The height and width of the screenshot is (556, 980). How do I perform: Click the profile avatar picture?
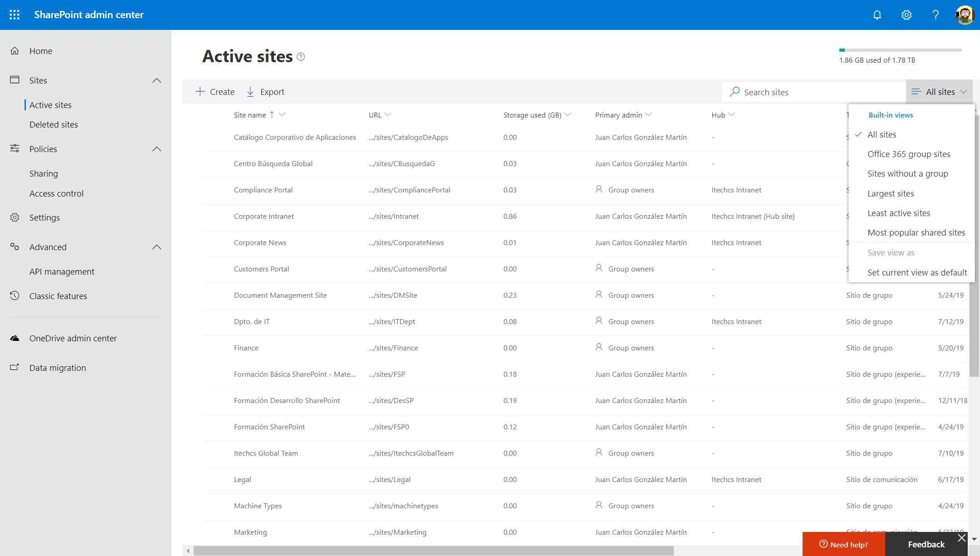(964, 15)
